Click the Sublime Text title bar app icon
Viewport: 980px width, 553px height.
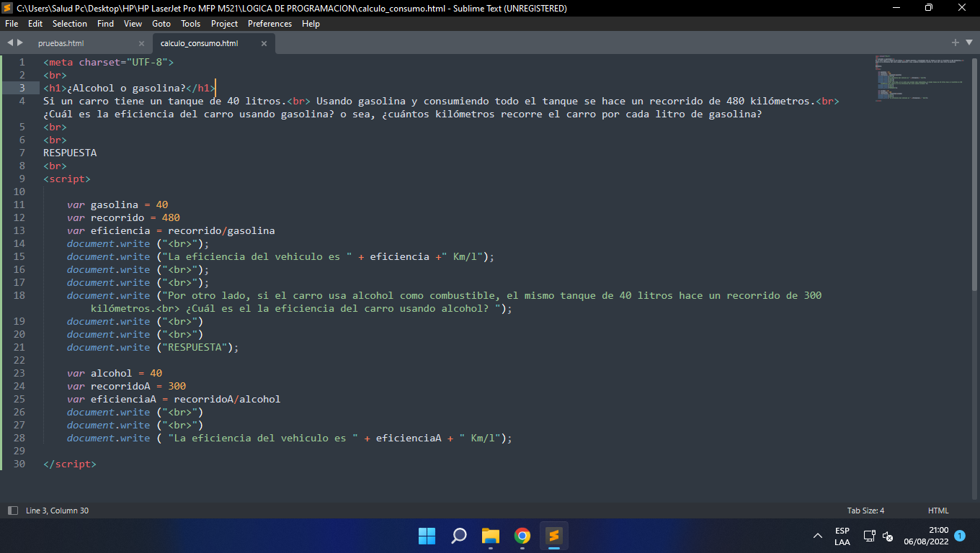(8, 8)
